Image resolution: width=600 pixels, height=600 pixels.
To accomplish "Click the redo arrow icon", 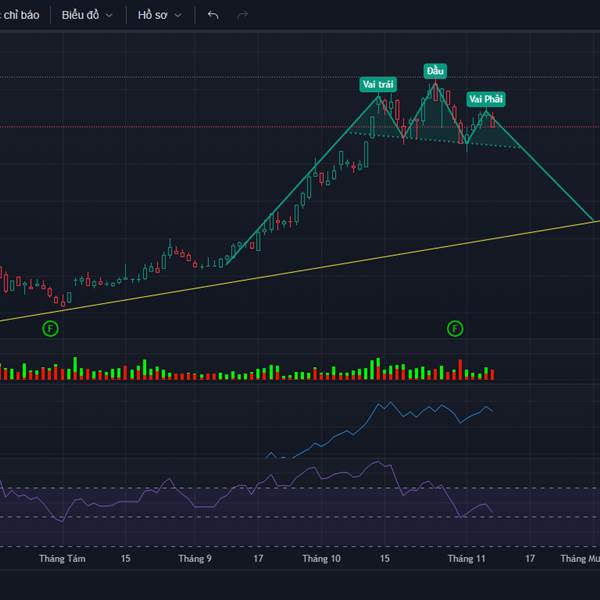I will (242, 15).
